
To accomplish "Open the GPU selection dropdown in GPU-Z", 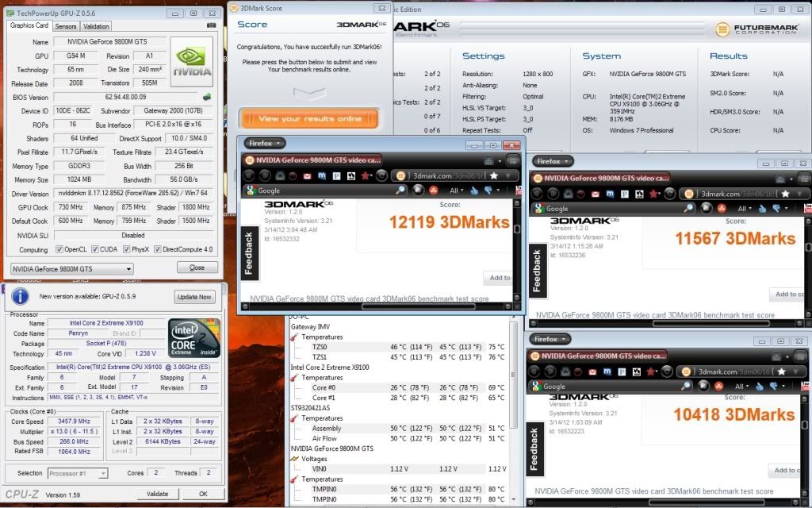I will [x=72, y=269].
